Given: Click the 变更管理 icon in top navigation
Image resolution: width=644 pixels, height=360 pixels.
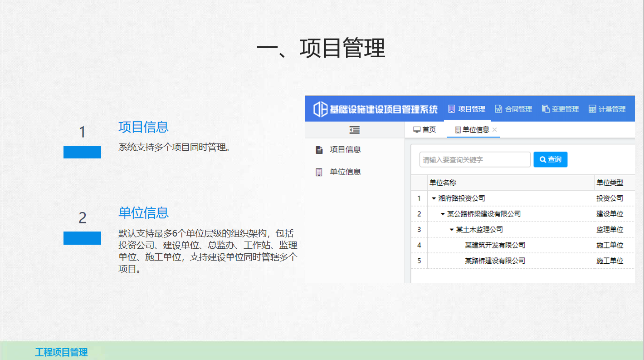Looking at the screenshot, I should click(546, 109).
